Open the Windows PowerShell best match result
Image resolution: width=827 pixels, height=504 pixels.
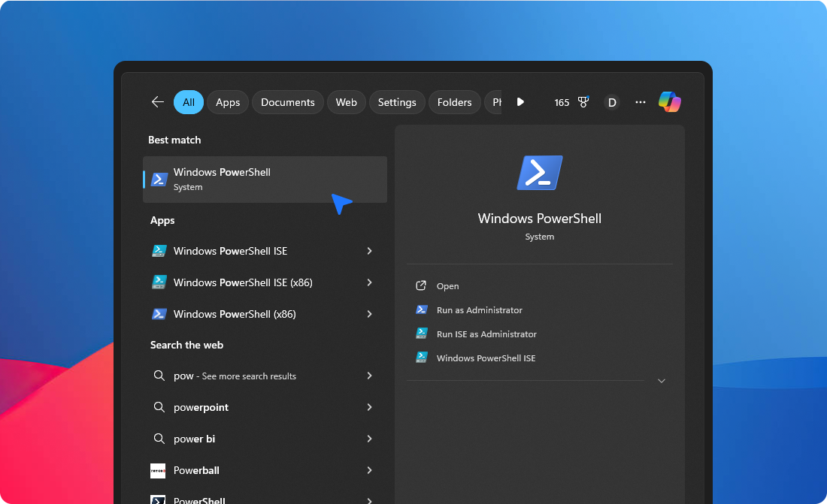tap(265, 180)
